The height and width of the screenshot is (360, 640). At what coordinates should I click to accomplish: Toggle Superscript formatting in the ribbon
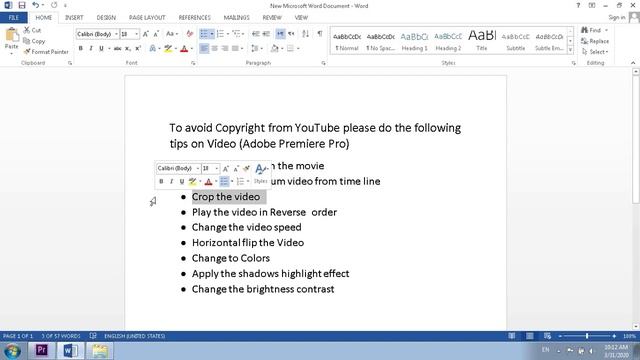click(x=138, y=49)
